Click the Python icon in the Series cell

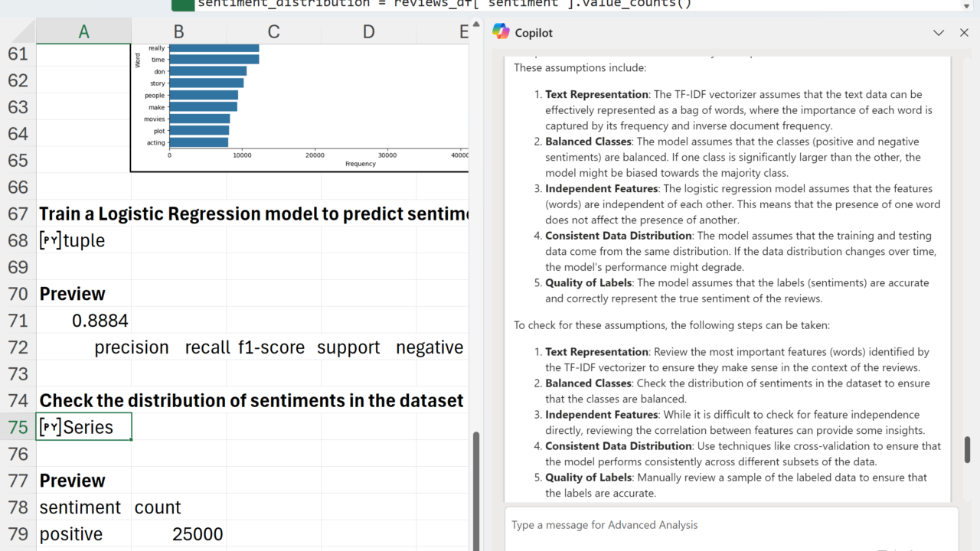[x=50, y=427]
